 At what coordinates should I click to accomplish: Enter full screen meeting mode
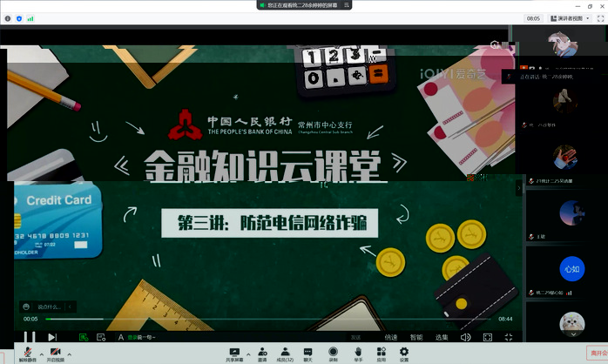(x=600, y=18)
